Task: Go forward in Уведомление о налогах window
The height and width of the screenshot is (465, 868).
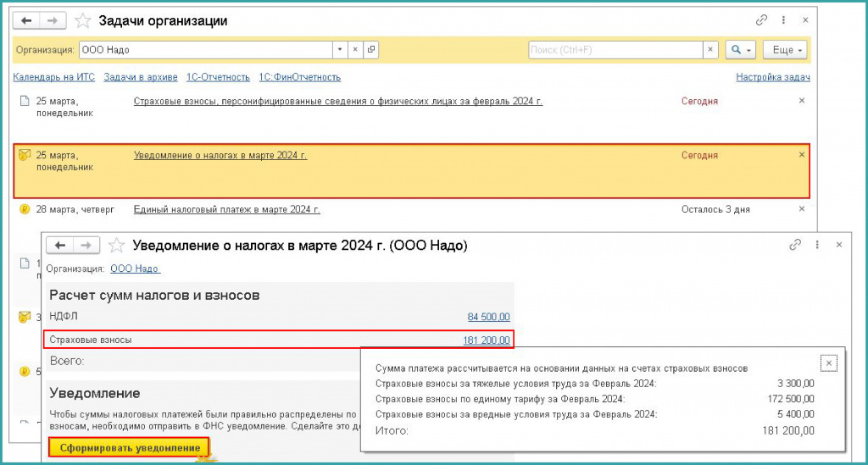Action: pos(86,246)
